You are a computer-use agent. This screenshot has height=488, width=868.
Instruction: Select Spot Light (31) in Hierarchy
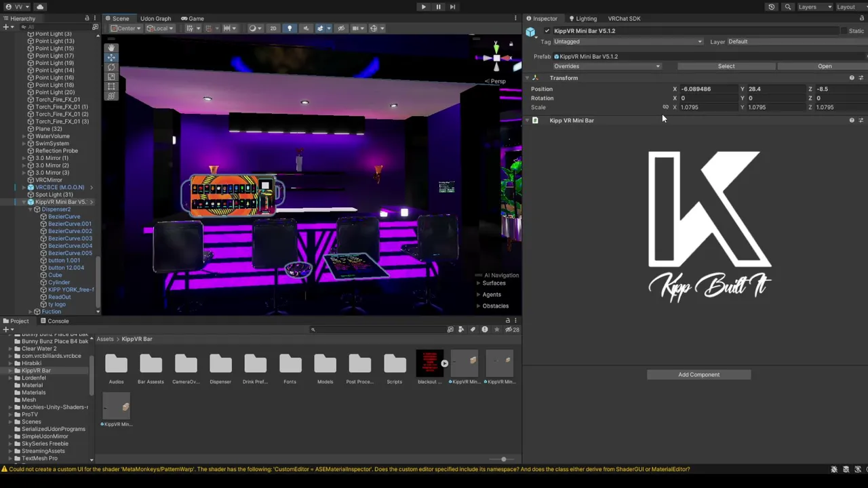(x=54, y=195)
